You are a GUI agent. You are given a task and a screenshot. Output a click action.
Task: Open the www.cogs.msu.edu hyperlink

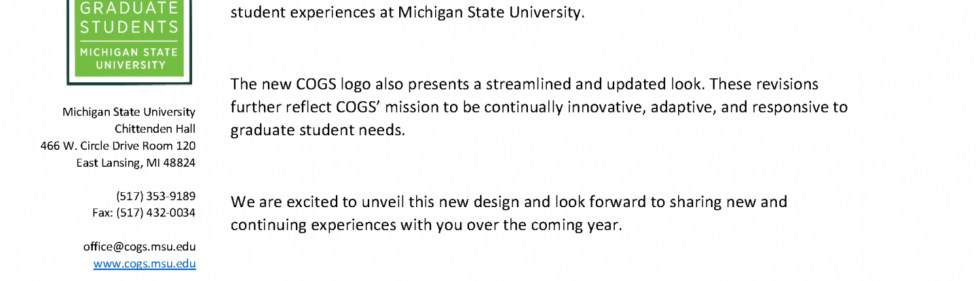tap(144, 264)
